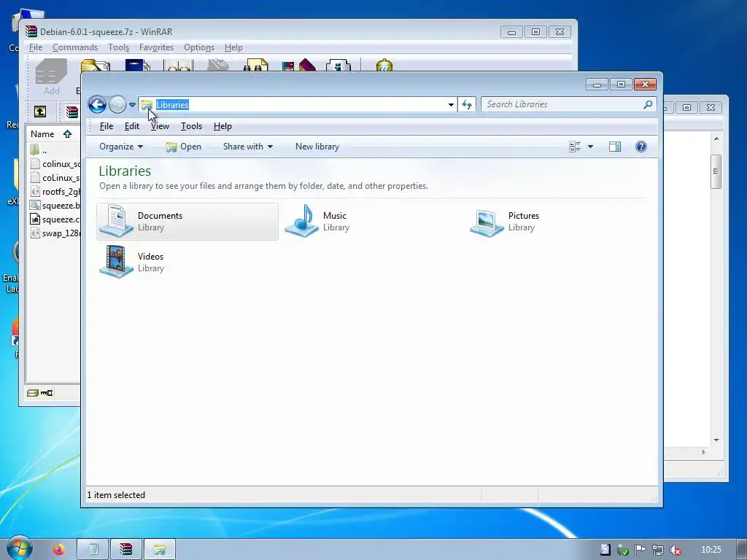The height and width of the screenshot is (560, 747).
Task: Click the safely remove hardware tray icon
Action: click(623, 550)
